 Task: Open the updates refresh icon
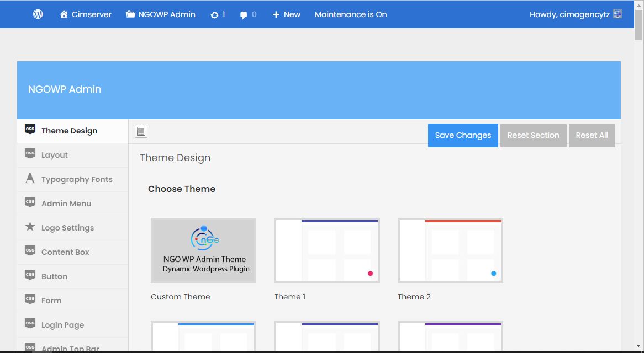pos(214,15)
